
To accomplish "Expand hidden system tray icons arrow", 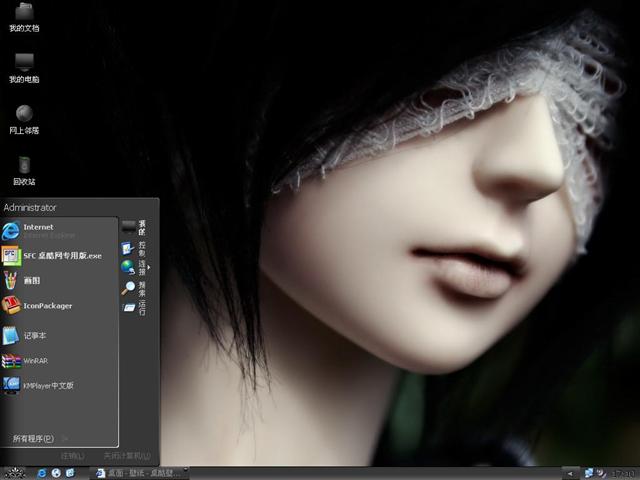I will [x=569, y=472].
